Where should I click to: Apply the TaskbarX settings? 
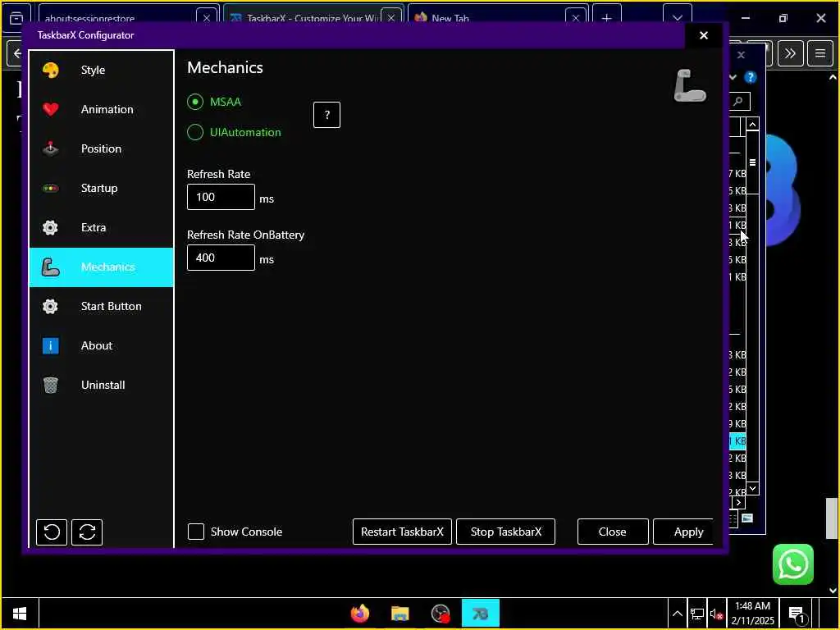(683, 532)
